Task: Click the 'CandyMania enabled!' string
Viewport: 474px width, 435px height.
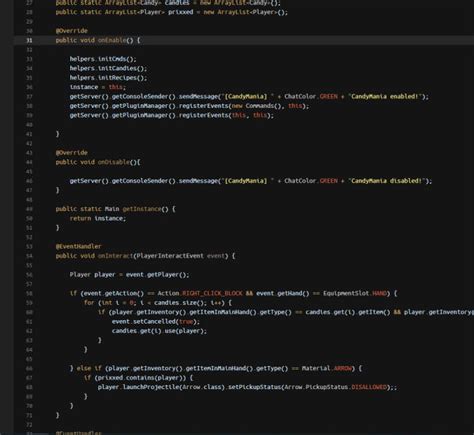Action: click(x=386, y=96)
